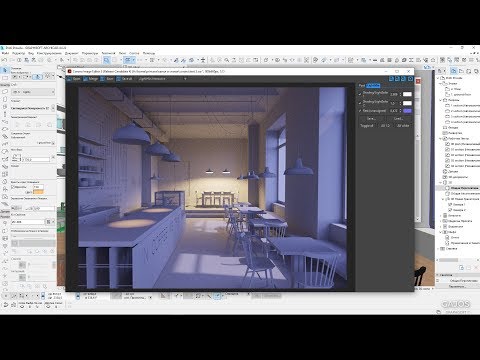Open the Параметры menu

(90, 53)
